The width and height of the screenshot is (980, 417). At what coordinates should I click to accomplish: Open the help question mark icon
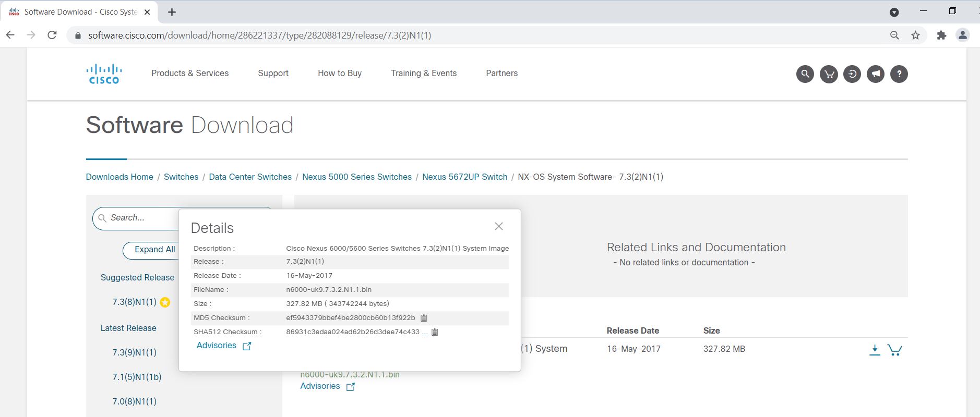899,74
